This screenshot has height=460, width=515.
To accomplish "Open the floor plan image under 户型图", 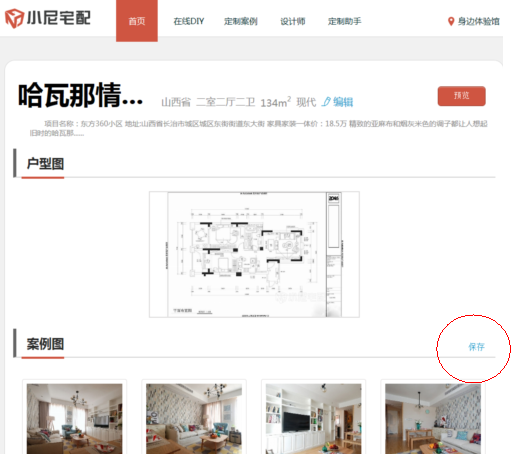I will [254, 254].
